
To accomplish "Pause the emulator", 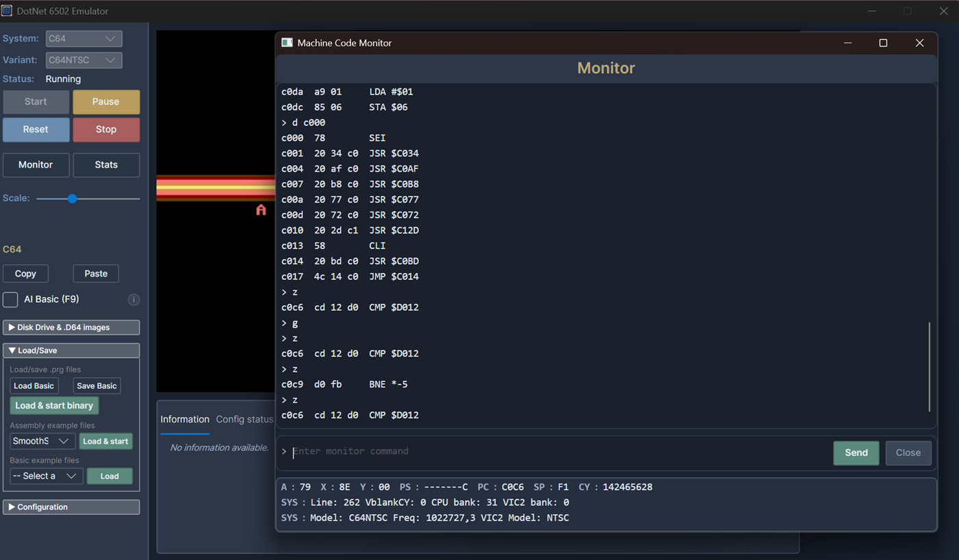I will [x=106, y=101].
